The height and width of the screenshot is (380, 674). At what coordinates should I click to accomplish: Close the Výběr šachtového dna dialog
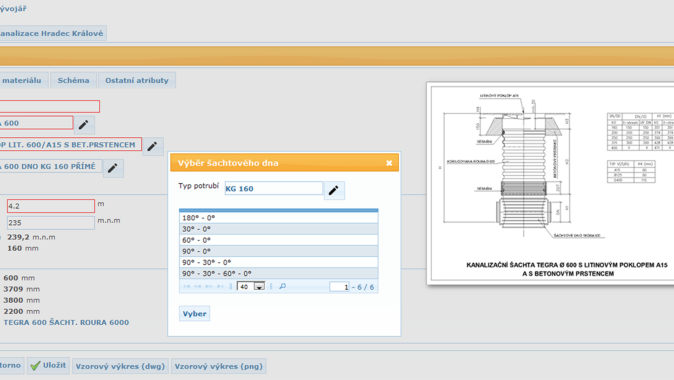click(x=389, y=163)
